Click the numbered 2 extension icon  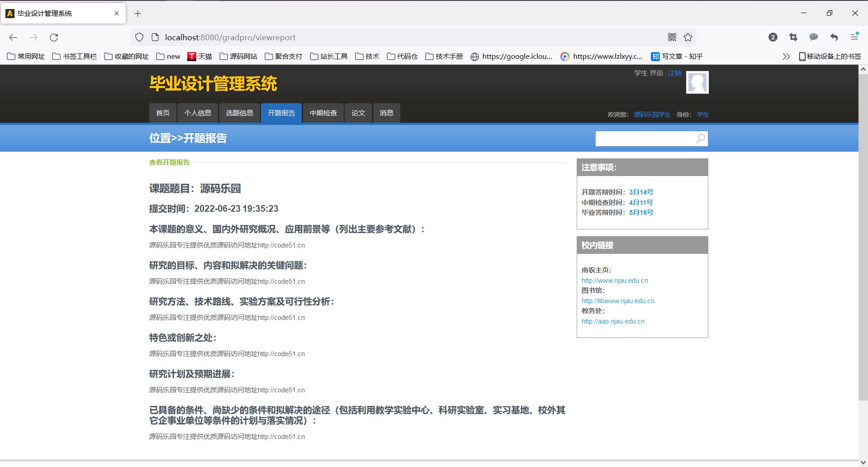pos(773,38)
